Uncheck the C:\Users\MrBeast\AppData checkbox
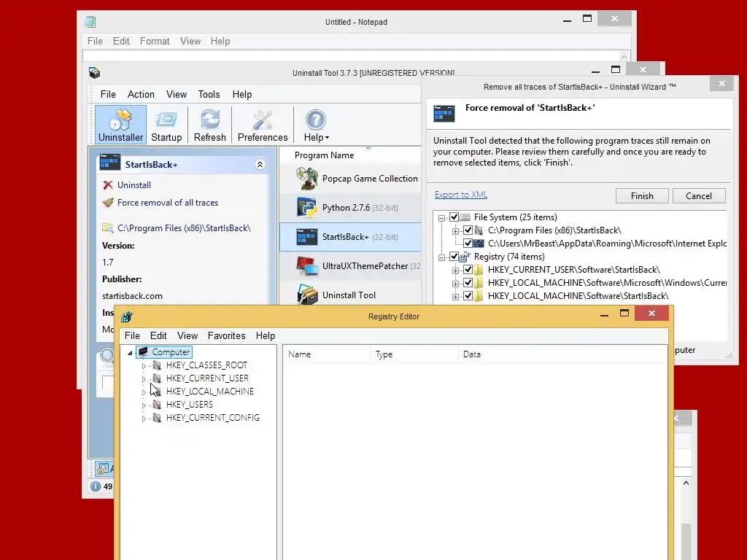Screen dimensions: 747x560 tap(468, 244)
